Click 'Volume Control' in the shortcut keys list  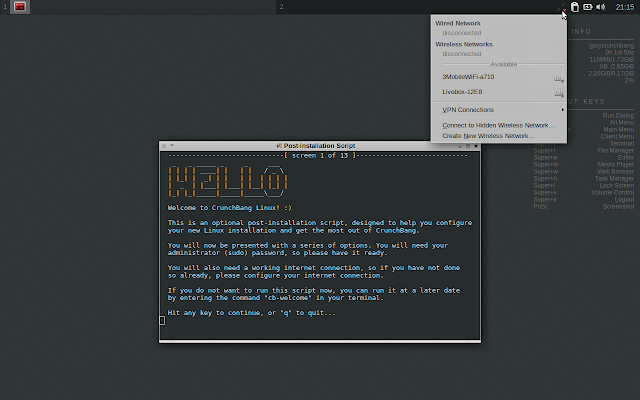click(613, 192)
